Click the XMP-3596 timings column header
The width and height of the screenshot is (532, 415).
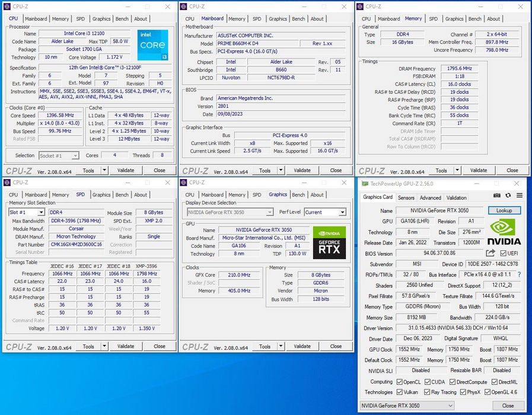(x=146, y=266)
